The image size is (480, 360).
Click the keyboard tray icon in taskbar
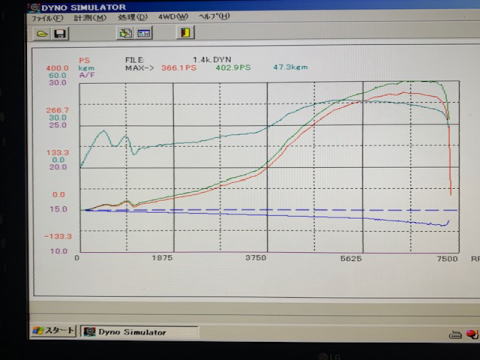pos(455,334)
